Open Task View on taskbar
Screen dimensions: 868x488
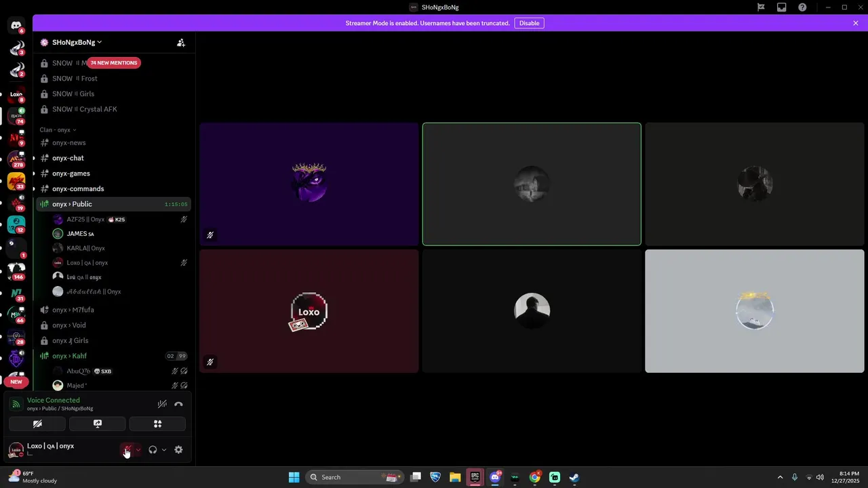[x=416, y=477]
